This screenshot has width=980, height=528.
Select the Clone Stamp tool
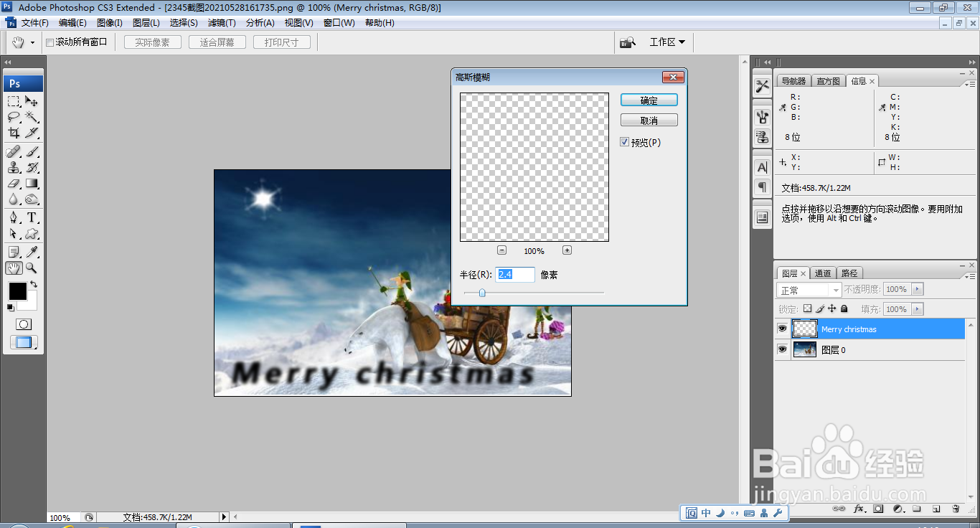[x=14, y=168]
